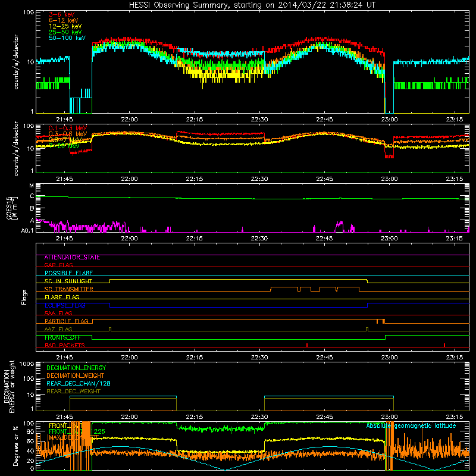Click the M level label on GOES15 axis

[32, 186]
